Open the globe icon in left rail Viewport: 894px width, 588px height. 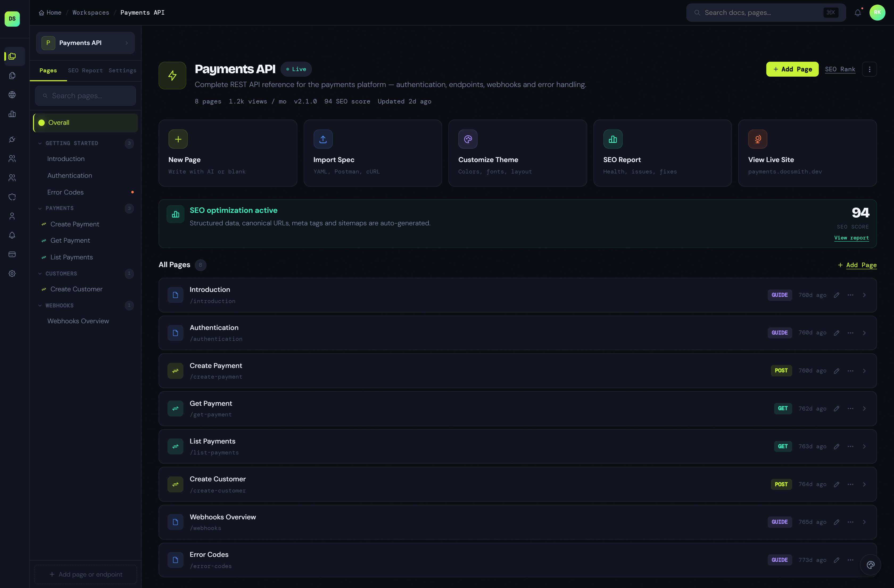coord(12,95)
